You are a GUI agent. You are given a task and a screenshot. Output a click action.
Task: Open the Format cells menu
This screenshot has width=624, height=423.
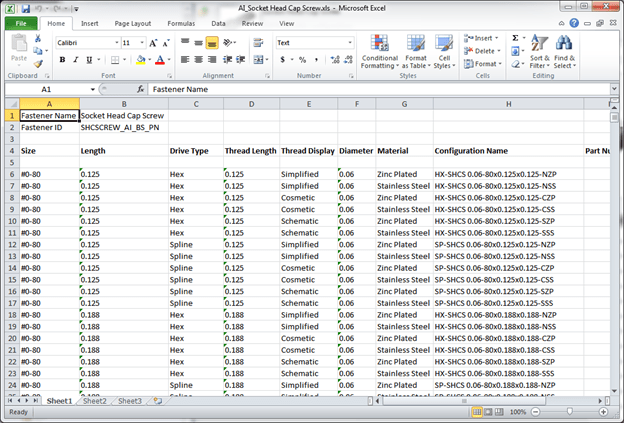coord(483,64)
